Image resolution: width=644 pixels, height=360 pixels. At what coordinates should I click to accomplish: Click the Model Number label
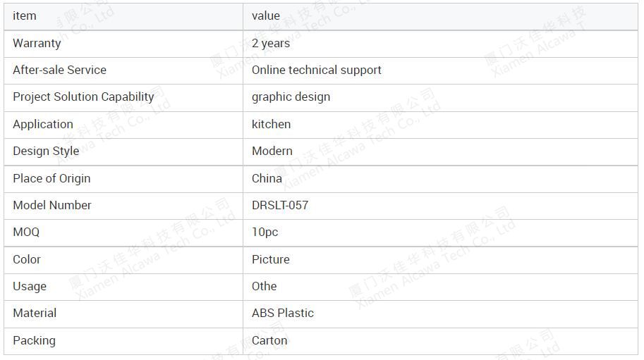tap(52, 206)
